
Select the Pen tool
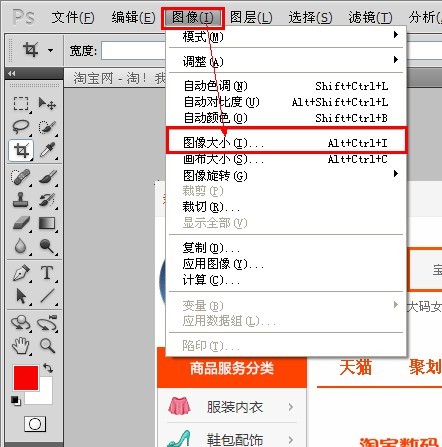point(21,273)
